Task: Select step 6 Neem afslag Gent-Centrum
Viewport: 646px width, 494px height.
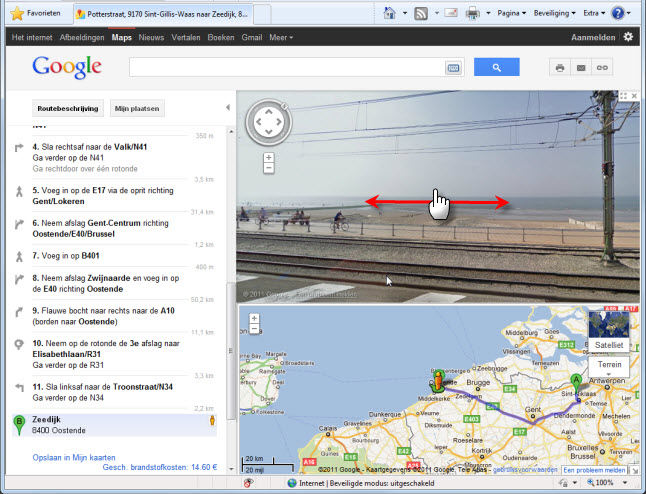Action: 114,228
